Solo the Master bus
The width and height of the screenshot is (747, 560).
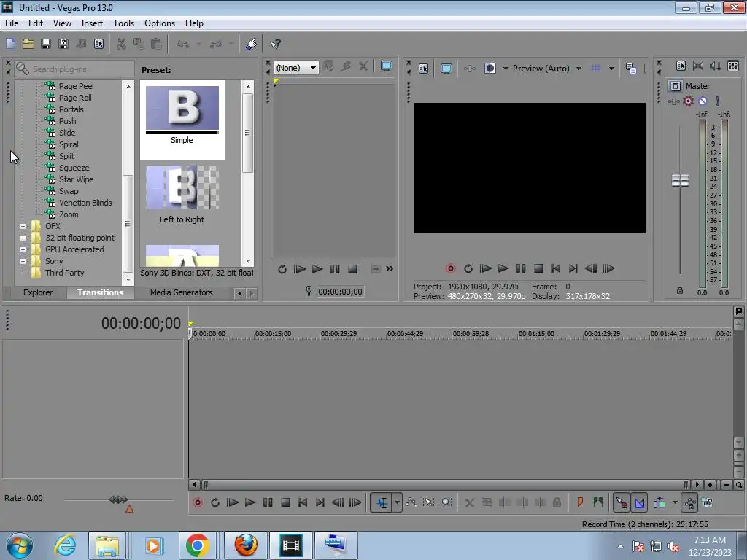coord(718,101)
